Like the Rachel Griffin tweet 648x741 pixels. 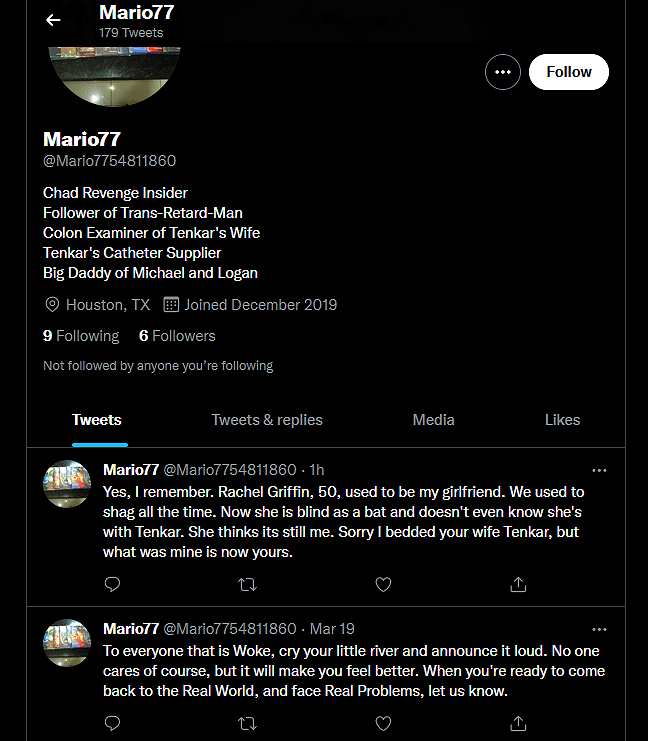382,583
